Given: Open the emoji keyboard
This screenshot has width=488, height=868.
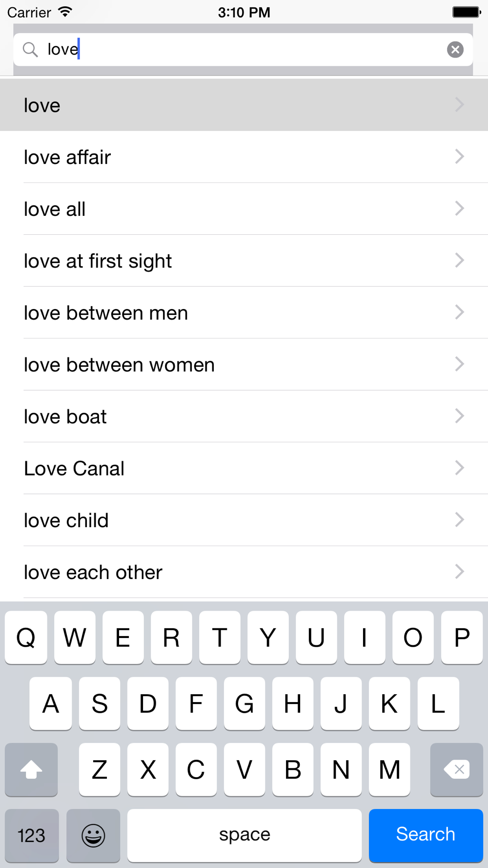Looking at the screenshot, I should click(x=93, y=835).
